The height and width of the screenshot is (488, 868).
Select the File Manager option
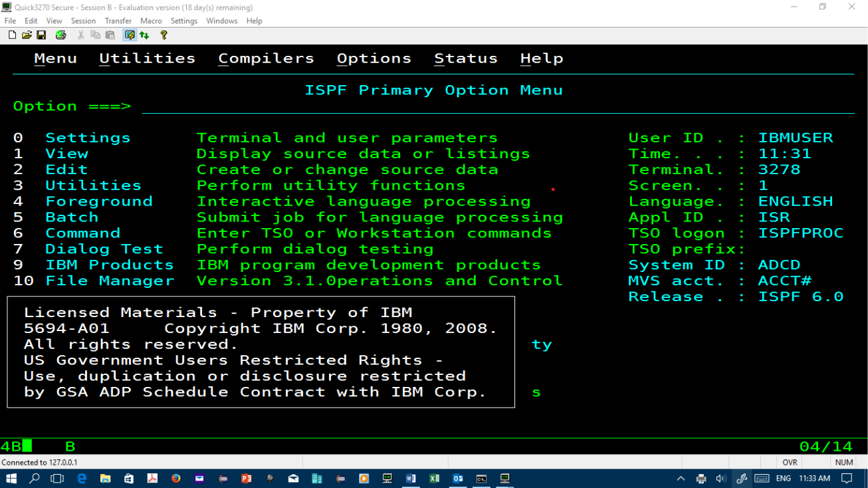click(x=110, y=281)
